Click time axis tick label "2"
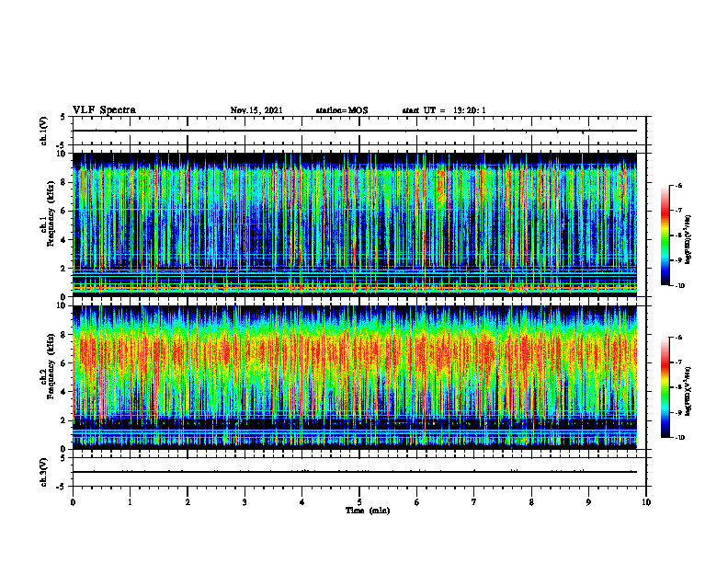 pos(188,502)
